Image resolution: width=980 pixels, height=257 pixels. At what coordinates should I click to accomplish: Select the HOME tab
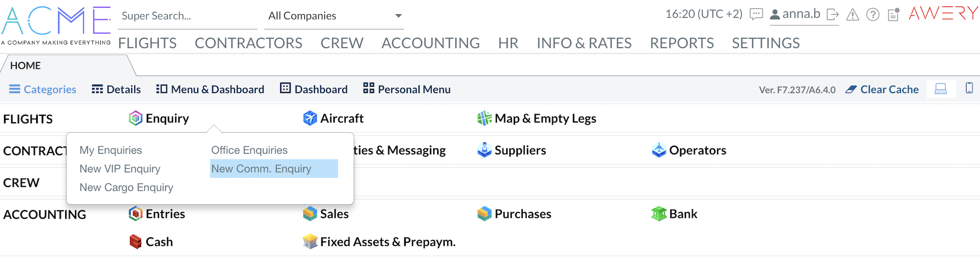pyautogui.click(x=25, y=66)
